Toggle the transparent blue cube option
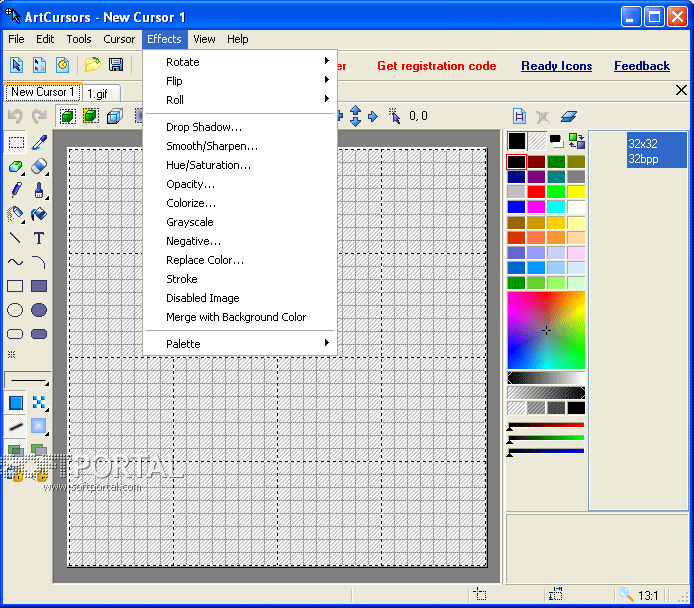This screenshot has height=608, width=694. (x=114, y=116)
